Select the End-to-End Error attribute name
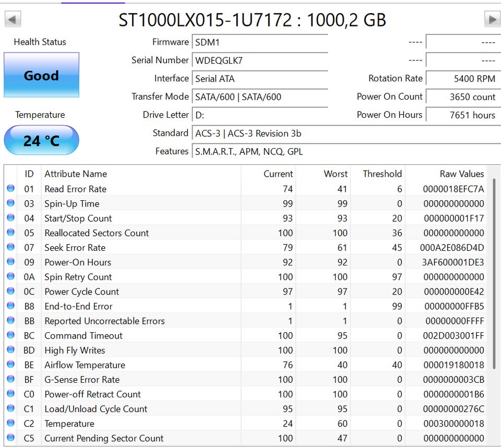The width and height of the screenshot is (501, 448). point(78,307)
